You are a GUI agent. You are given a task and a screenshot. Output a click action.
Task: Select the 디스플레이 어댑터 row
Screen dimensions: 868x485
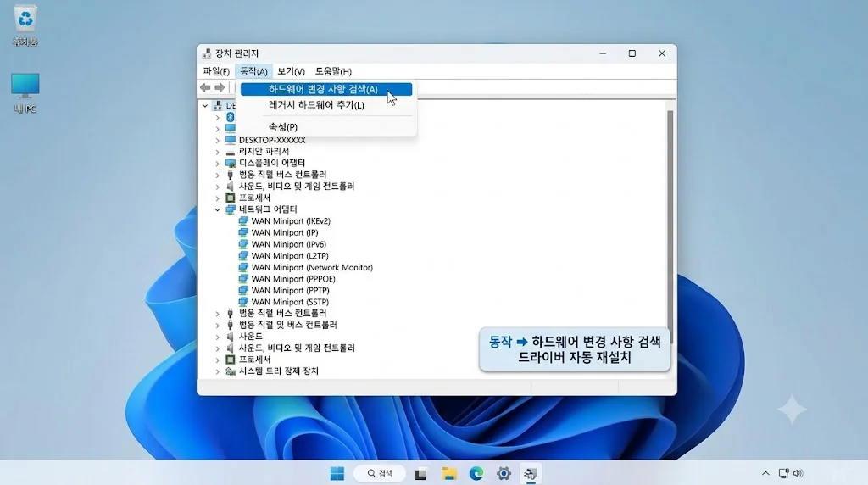272,163
